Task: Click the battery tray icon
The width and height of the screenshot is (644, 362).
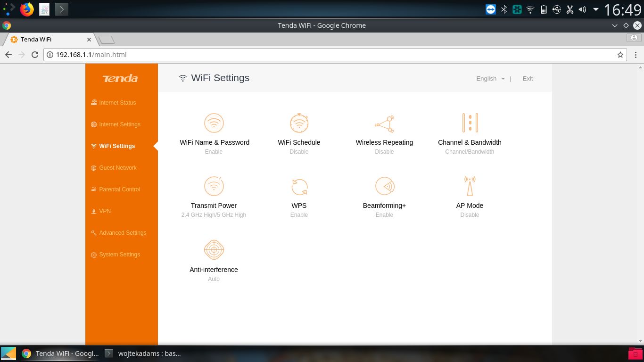Action: pos(544,9)
